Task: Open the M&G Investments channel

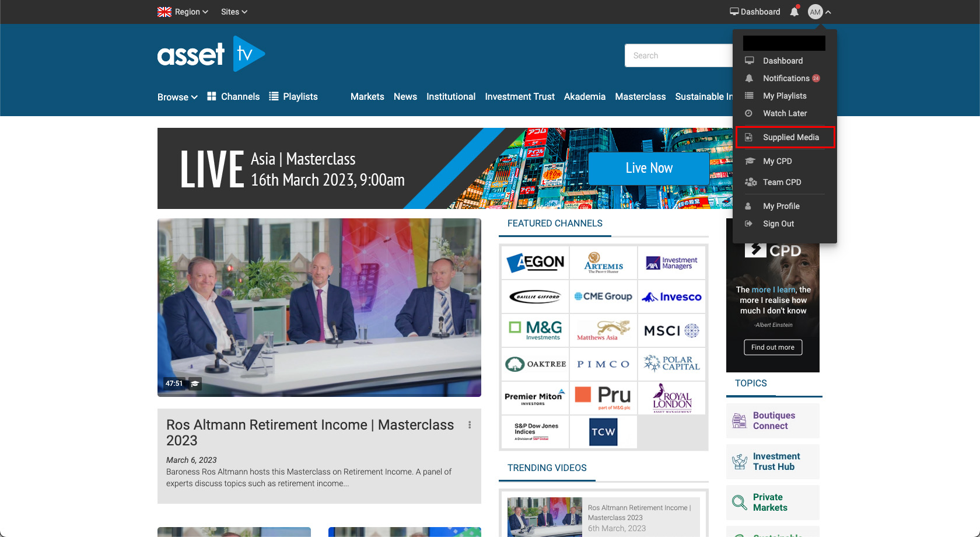Action: point(535,330)
